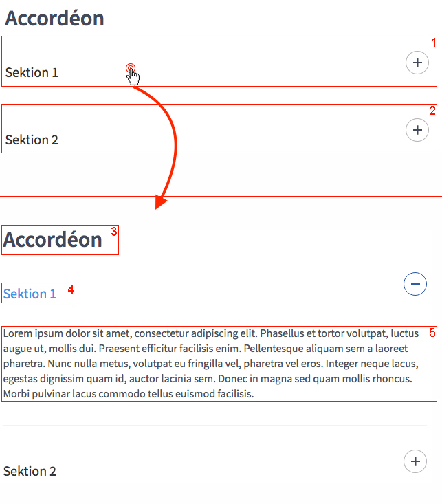Click red annotation number 3

(114, 232)
